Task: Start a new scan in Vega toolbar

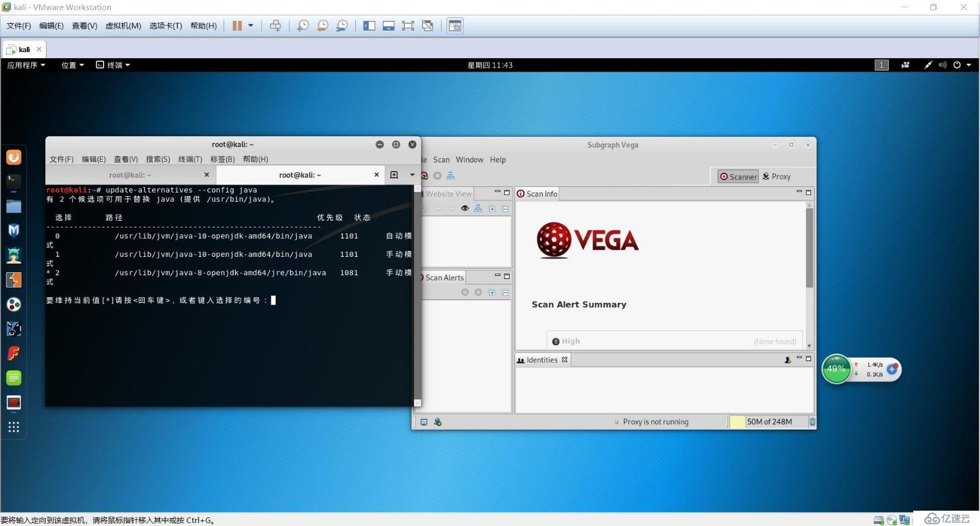Action: [424, 176]
